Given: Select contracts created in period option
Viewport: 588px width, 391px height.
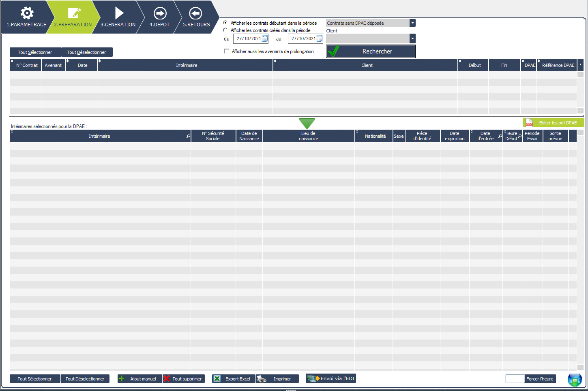Looking at the screenshot, I should pos(225,30).
